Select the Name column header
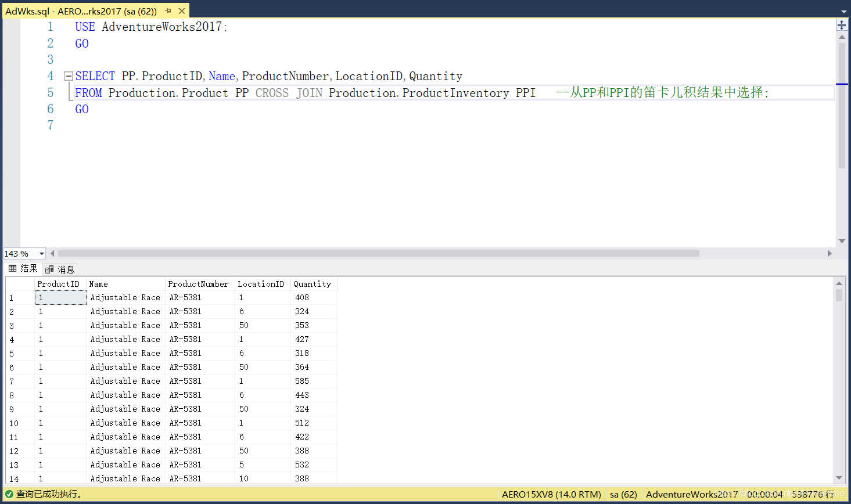851x504 pixels. point(126,284)
